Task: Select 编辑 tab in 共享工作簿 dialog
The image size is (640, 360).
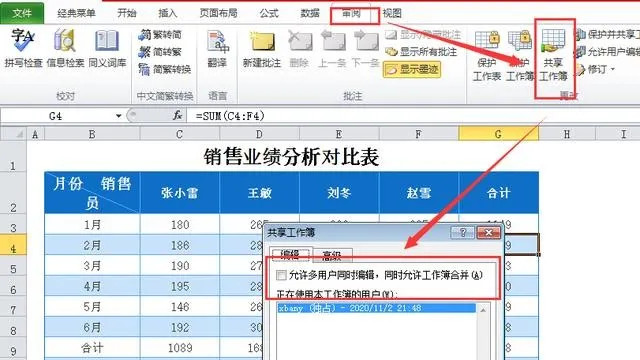Action: click(291, 255)
